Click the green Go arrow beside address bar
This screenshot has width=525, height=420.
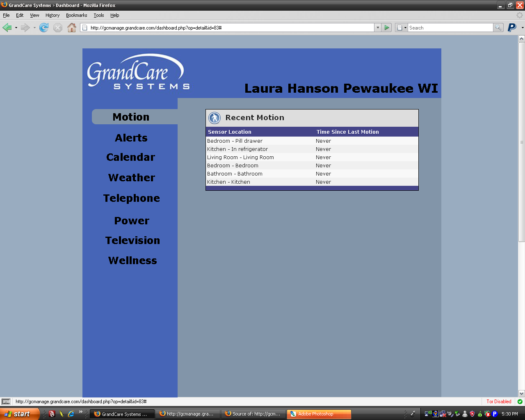(387, 27)
